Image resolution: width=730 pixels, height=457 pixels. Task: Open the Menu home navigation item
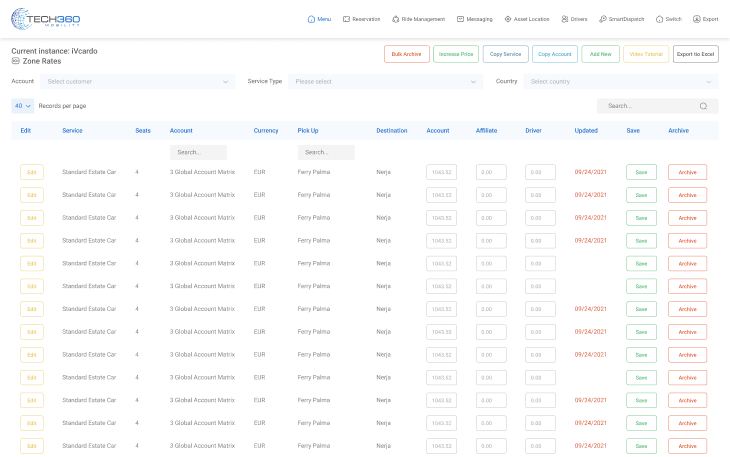click(319, 19)
